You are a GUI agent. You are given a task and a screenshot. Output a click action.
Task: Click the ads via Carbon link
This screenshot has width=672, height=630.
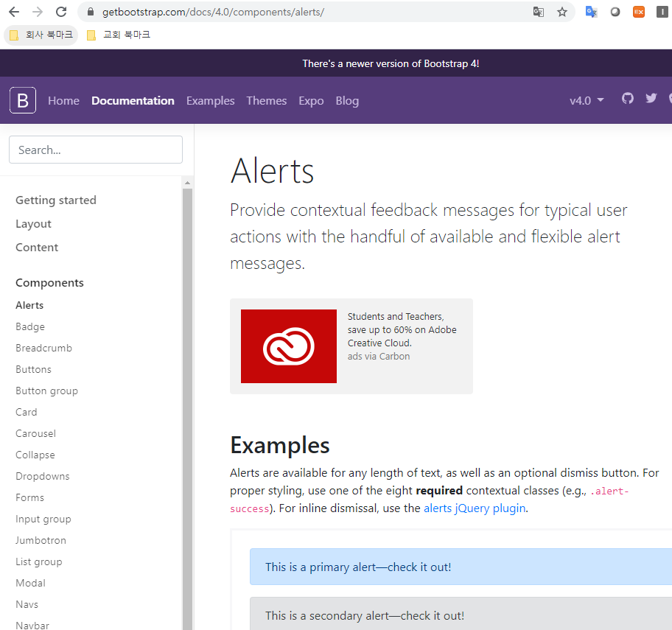379,356
